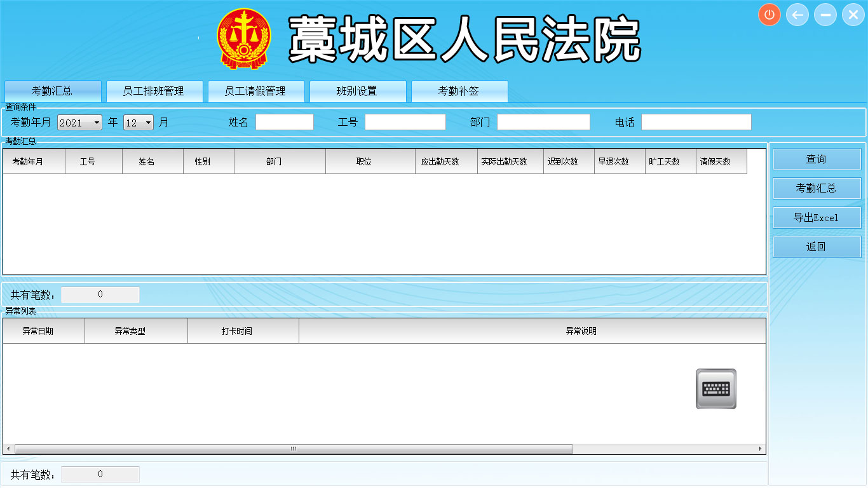Select the 班别设置 tab
868x488 pixels.
pos(357,91)
